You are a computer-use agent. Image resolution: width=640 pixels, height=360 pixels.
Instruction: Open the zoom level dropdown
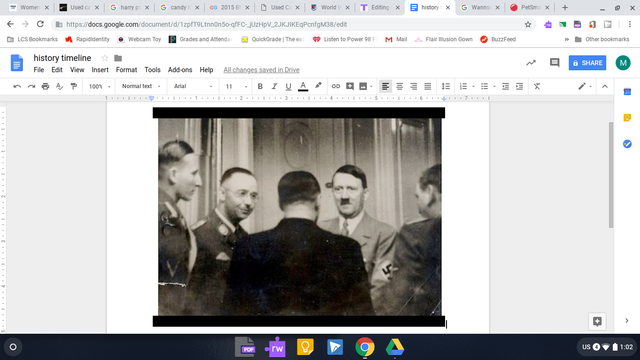99,86
